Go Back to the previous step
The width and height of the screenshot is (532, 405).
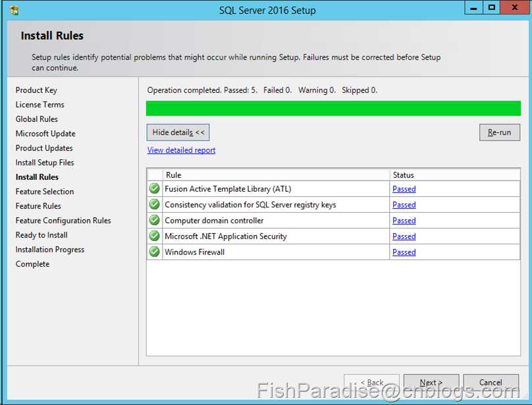tap(371, 383)
